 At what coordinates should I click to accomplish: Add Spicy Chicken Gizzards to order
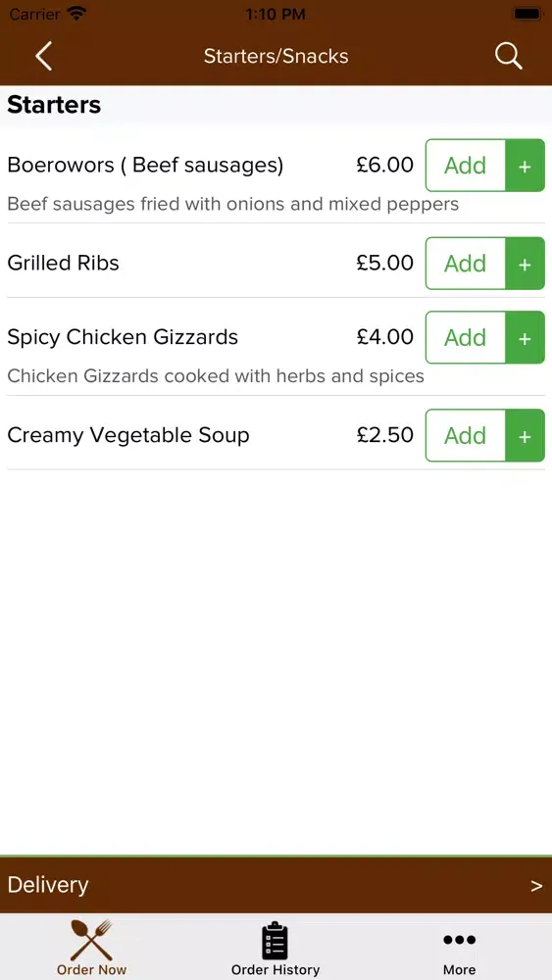point(465,337)
